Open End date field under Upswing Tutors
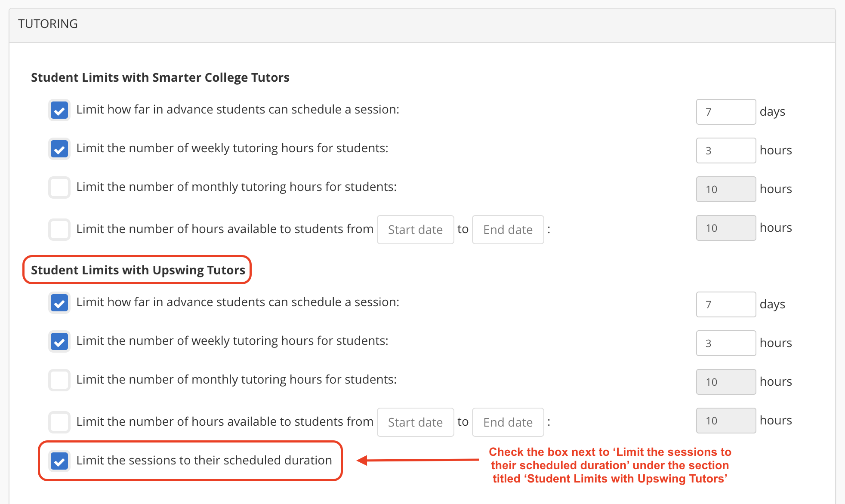The image size is (845, 504). (508, 422)
